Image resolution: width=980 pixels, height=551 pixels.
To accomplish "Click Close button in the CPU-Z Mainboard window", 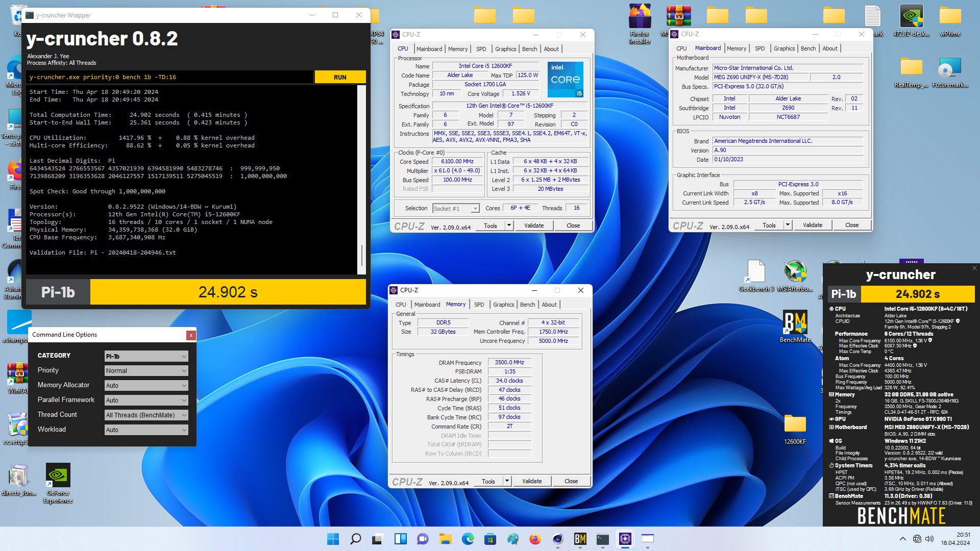I will (851, 225).
